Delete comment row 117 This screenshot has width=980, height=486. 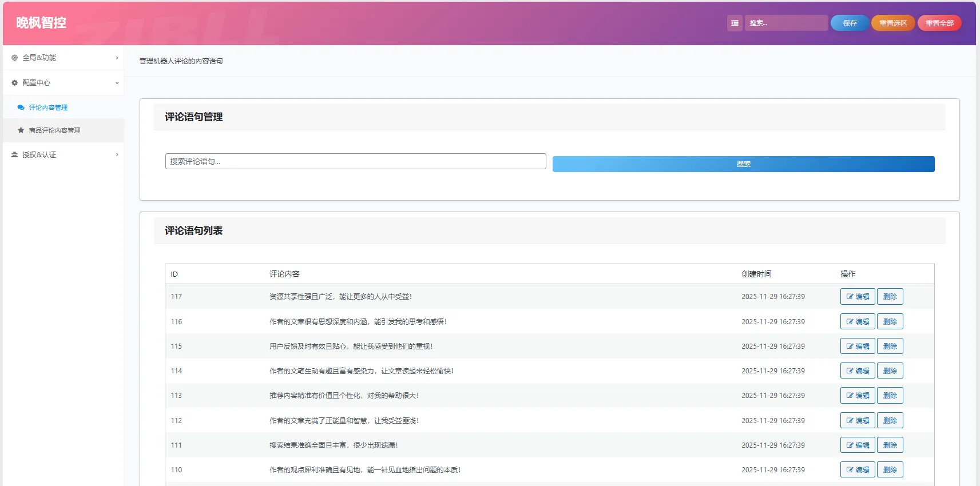pyautogui.click(x=890, y=297)
